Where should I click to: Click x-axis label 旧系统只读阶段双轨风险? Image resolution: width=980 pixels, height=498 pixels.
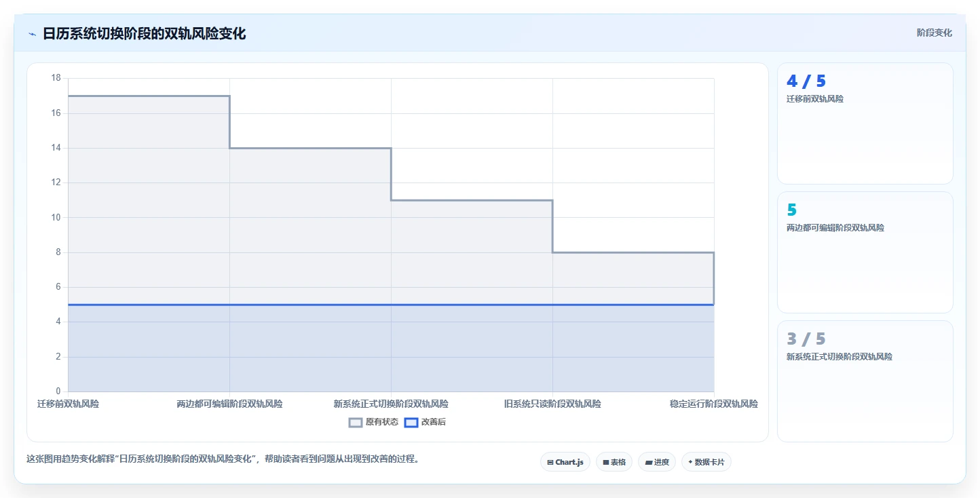552,404
